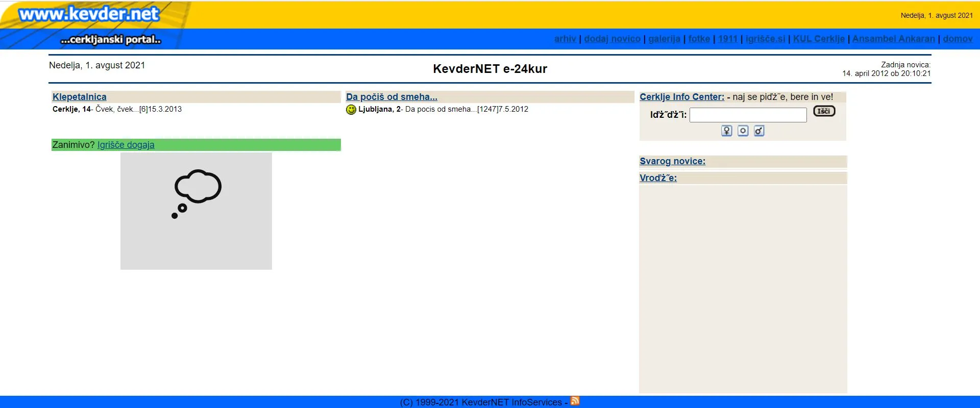The height and width of the screenshot is (408, 980).
Task: Click the search text input field
Action: pos(748,115)
